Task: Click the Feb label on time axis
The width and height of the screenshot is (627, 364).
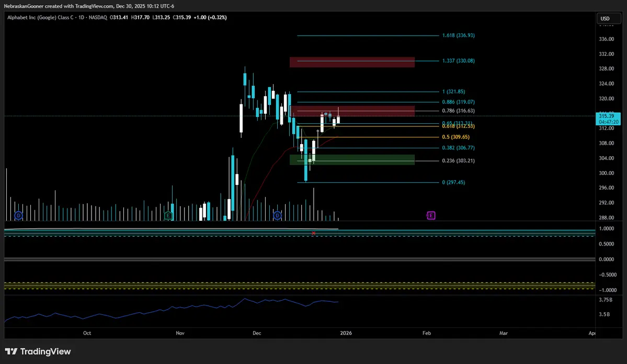Action: pyautogui.click(x=427, y=333)
